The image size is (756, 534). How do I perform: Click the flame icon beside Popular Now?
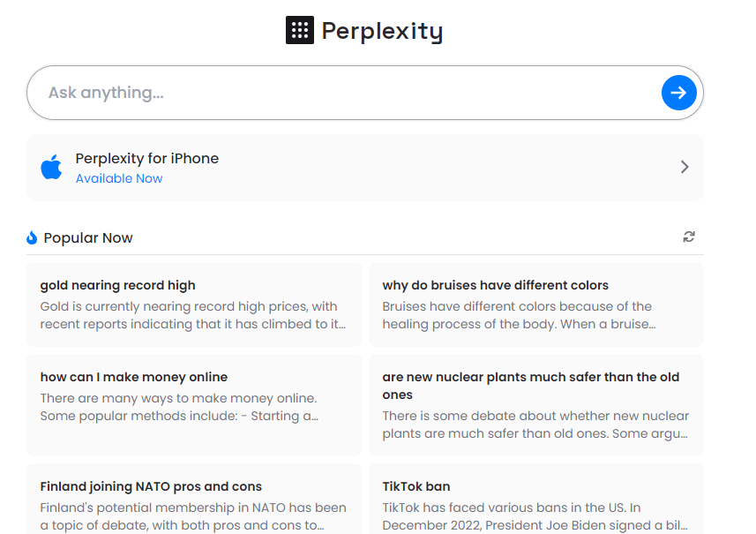(33, 237)
